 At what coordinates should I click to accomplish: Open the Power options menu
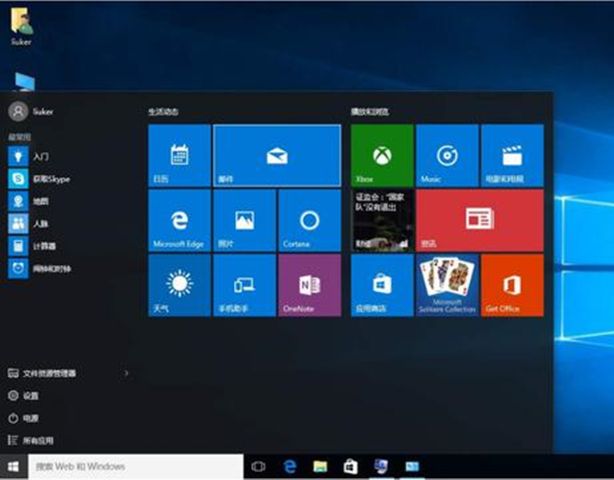(x=30, y=418)
